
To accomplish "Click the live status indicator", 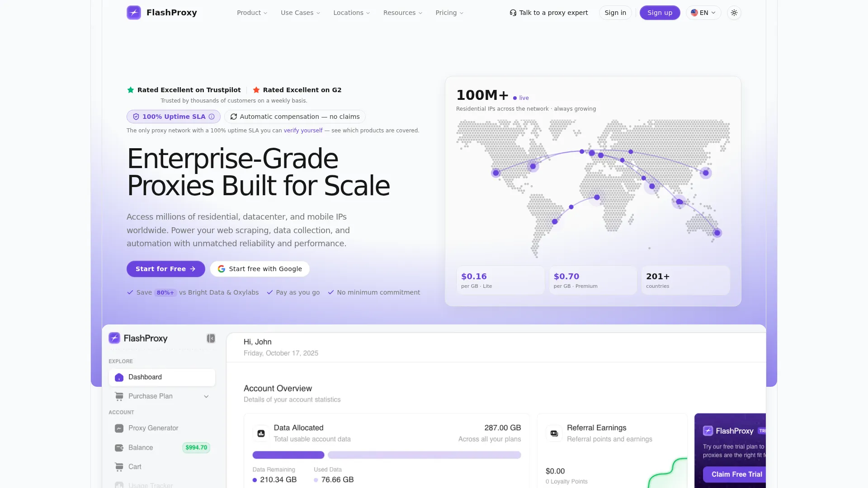I will tap(521, 98).
